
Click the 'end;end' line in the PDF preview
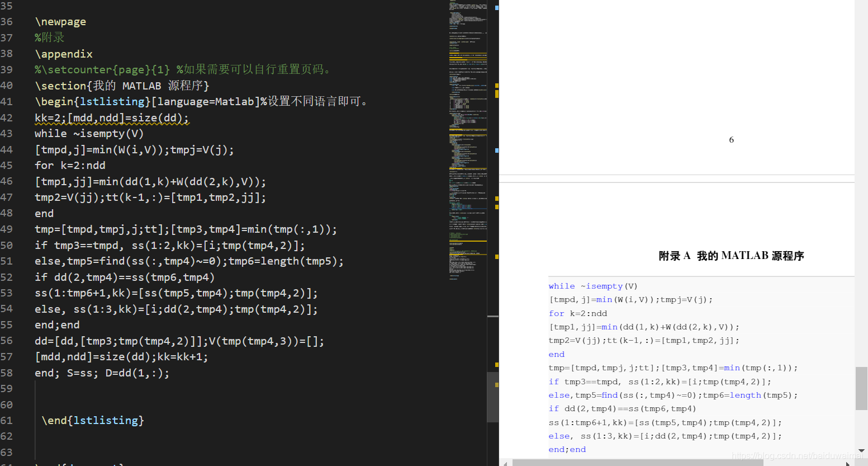pyautogui.click(x=567, y=449)
